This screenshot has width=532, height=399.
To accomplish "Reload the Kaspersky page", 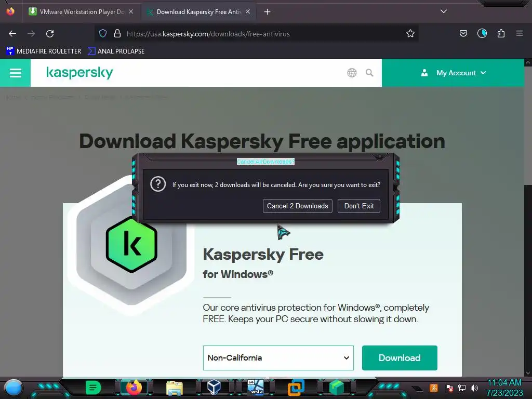I will click(50, 34).
